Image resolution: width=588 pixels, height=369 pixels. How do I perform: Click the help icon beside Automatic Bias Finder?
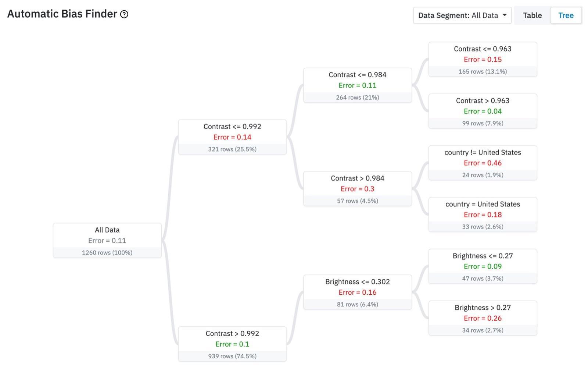pyautogui.click(x=124, y=14)
